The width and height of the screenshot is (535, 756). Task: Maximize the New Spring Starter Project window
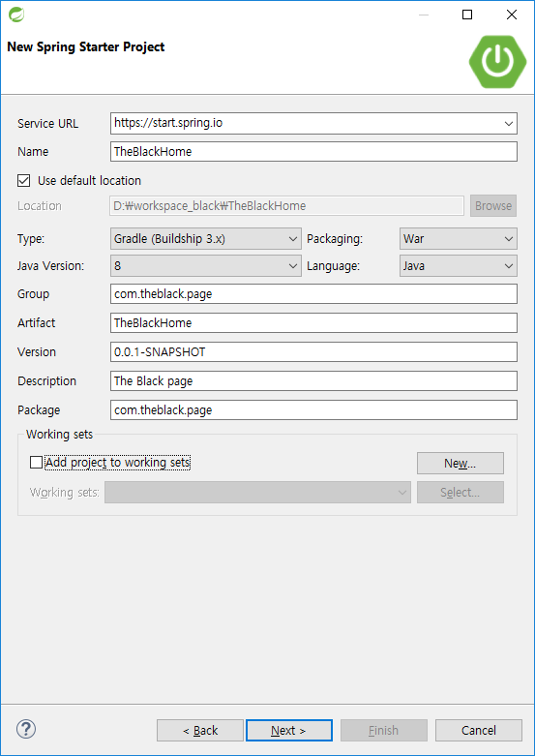(467, 15)
